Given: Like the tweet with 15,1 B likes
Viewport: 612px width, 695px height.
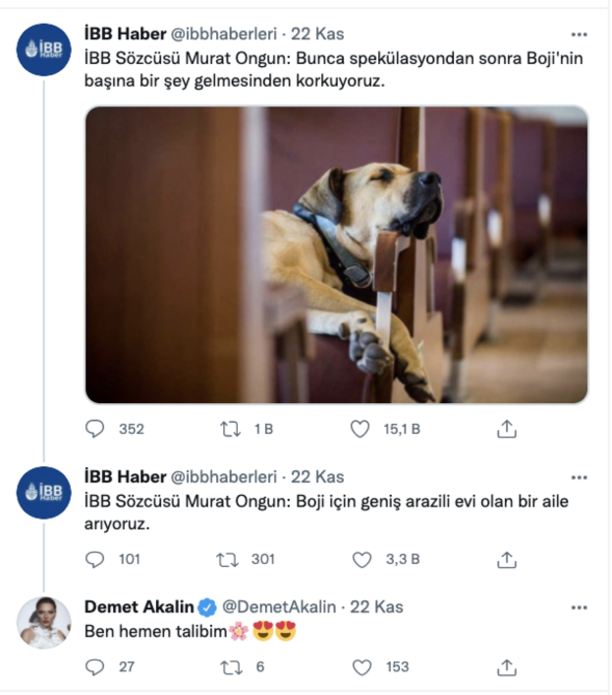Looking at the screenshot, I should coord(360,429).
